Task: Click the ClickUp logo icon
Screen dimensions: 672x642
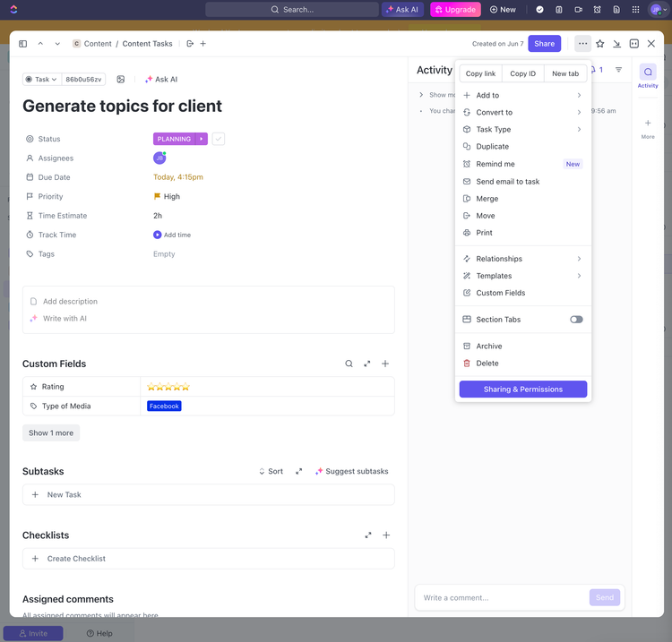Action: pyautogui.click(x=13, y=9)
